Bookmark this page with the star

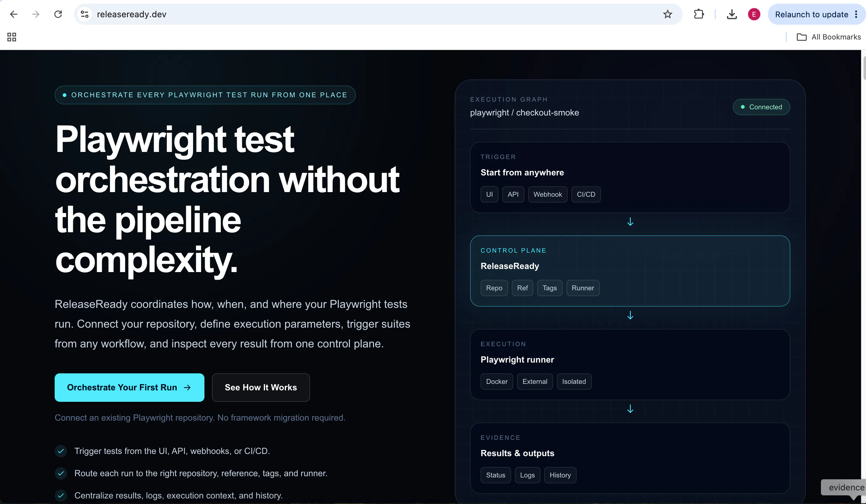point(667,14)
